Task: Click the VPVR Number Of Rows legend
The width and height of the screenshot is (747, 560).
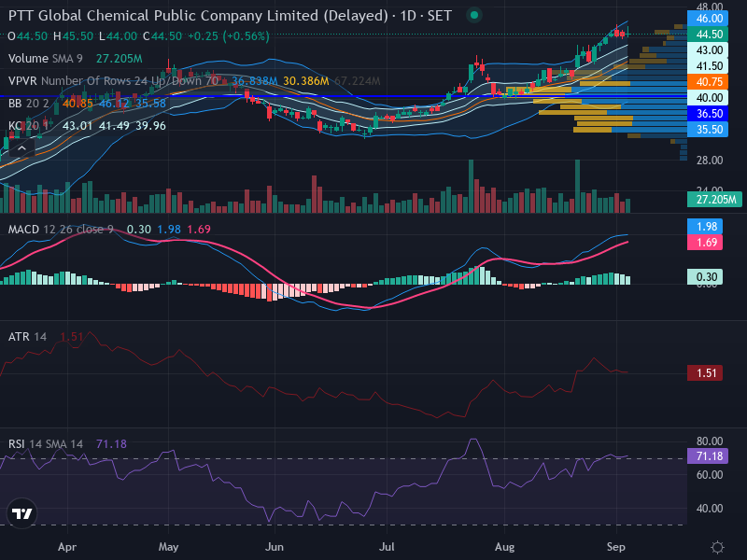Action: (x=113, y=81)
